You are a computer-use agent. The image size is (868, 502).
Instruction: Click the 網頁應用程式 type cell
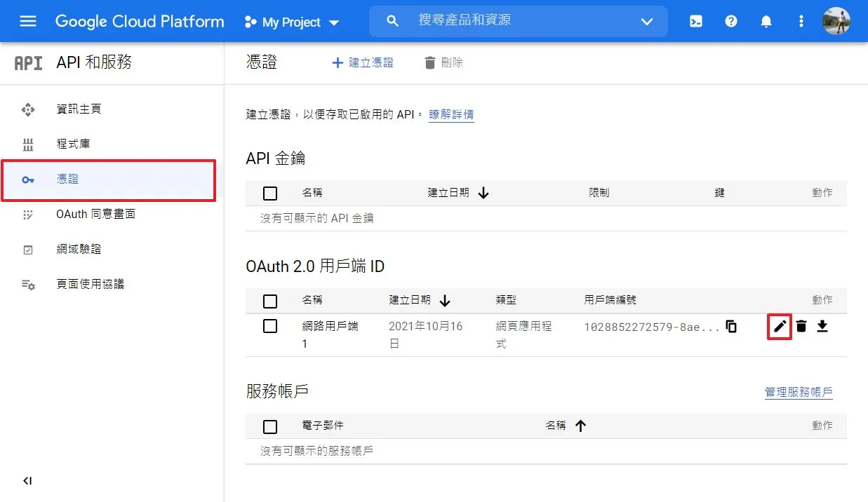tap(523, 335)
